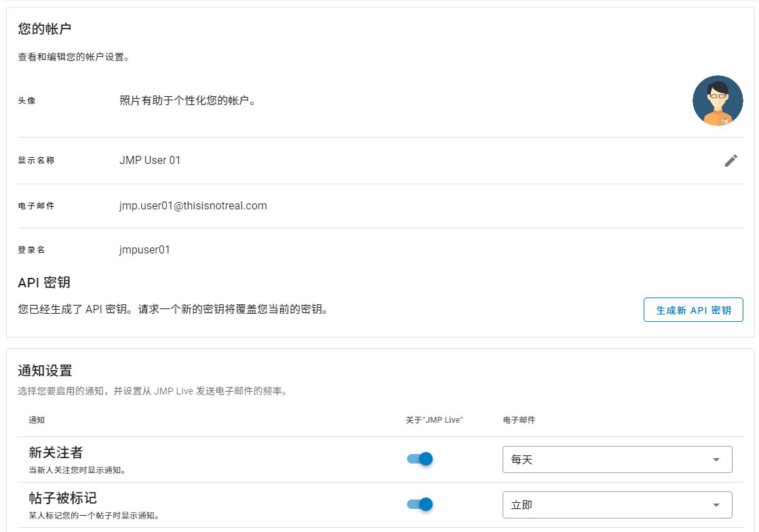Toggle the JMP Live switch for new followers

click(419, 459)
